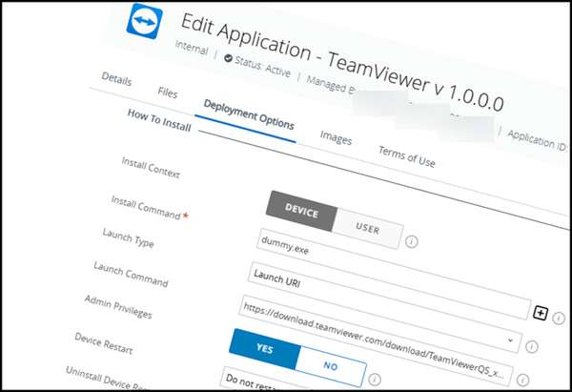Viewport: 572px width, 392px height.
Task: Click the Device Restart label
Action: click(x=104, y=343)
